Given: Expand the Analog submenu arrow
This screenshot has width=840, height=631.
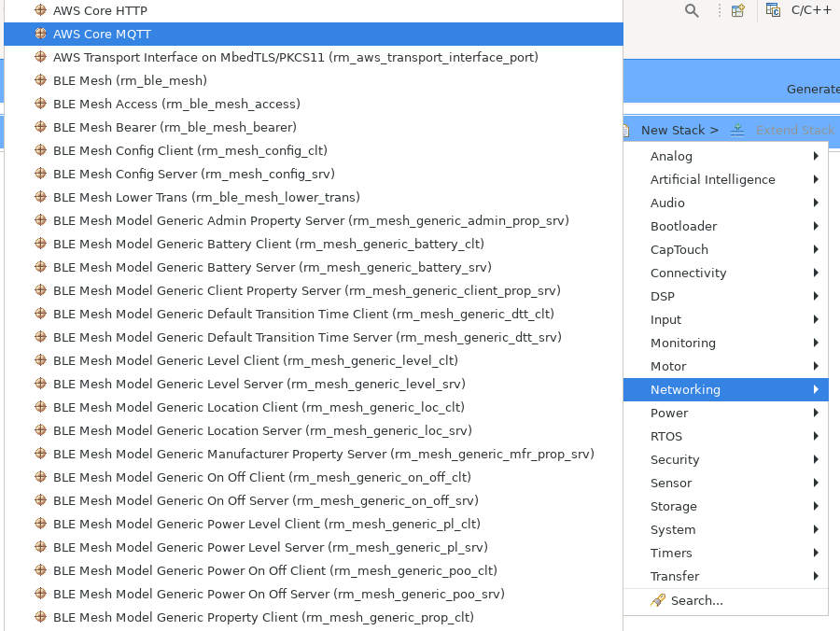Looking at the screenshot, I should click(816, 156).
